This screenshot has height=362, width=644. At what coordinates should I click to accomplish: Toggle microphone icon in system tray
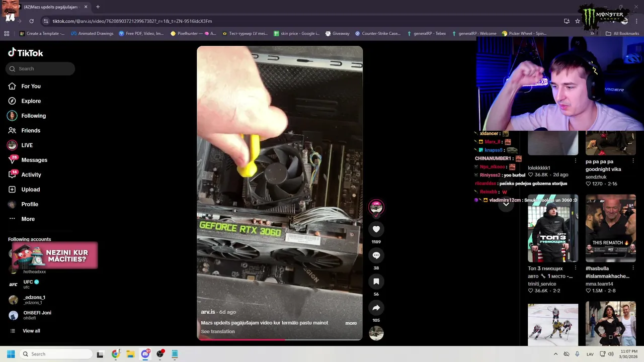577,354
